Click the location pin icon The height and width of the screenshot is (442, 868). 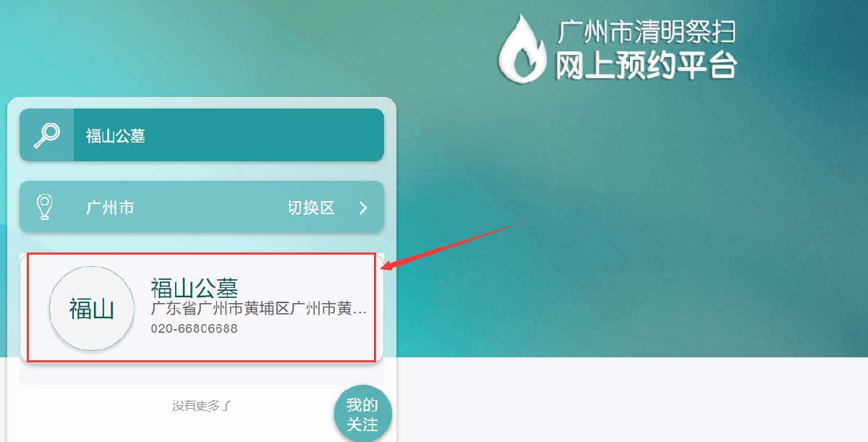(45, 207)
